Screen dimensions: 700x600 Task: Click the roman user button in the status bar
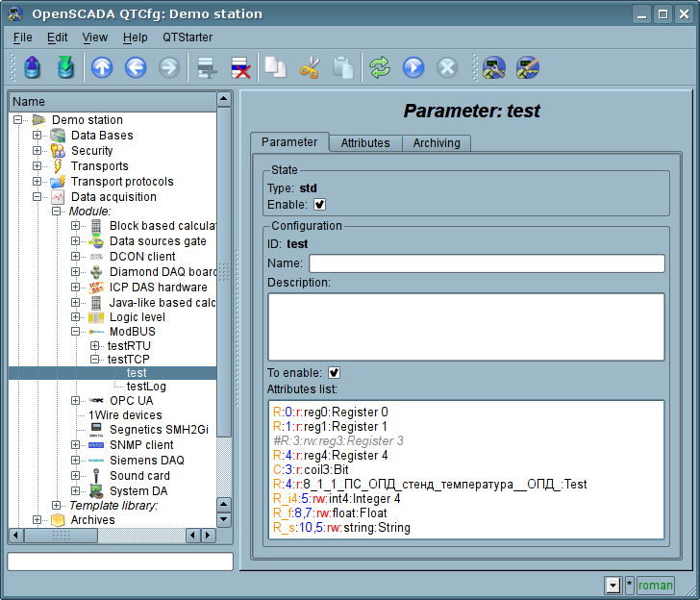656,586
